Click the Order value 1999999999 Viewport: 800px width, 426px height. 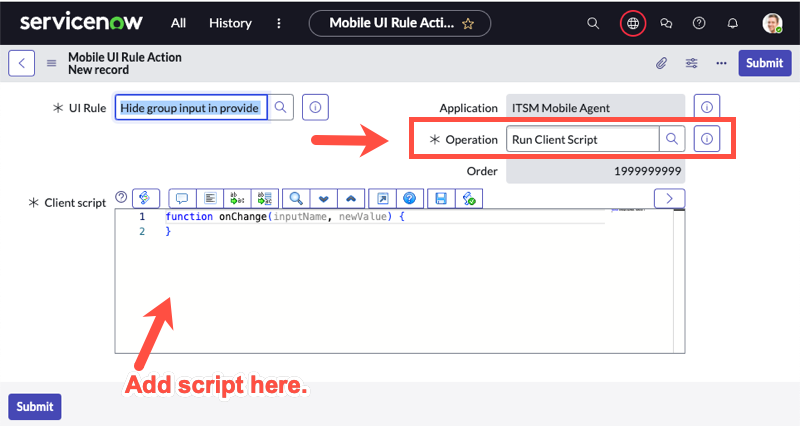(595, 171)
